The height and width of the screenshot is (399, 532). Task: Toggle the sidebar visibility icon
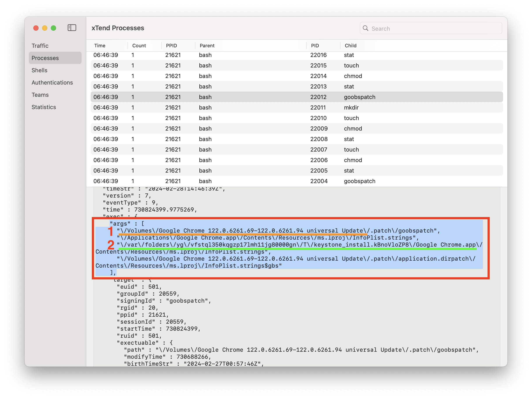[72, 28]
